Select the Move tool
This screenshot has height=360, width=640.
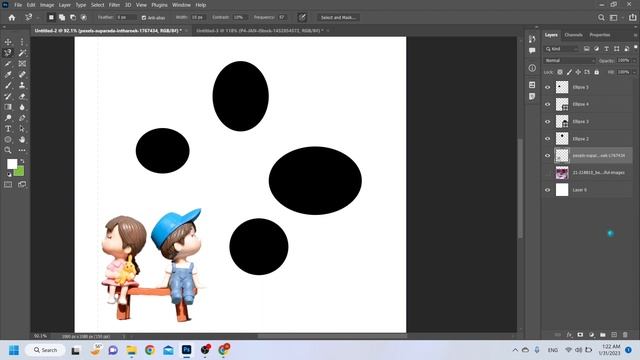(x=8, y=42)
